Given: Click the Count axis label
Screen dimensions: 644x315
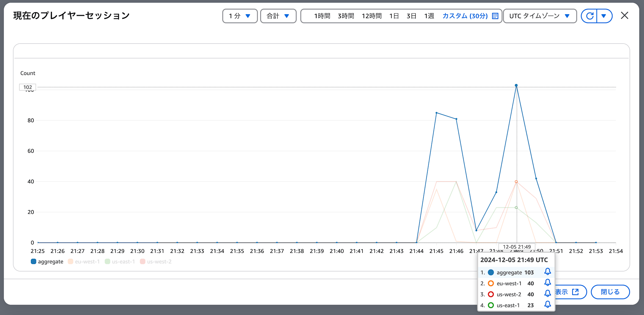Looking at the screenshot, I should point(28,73).
